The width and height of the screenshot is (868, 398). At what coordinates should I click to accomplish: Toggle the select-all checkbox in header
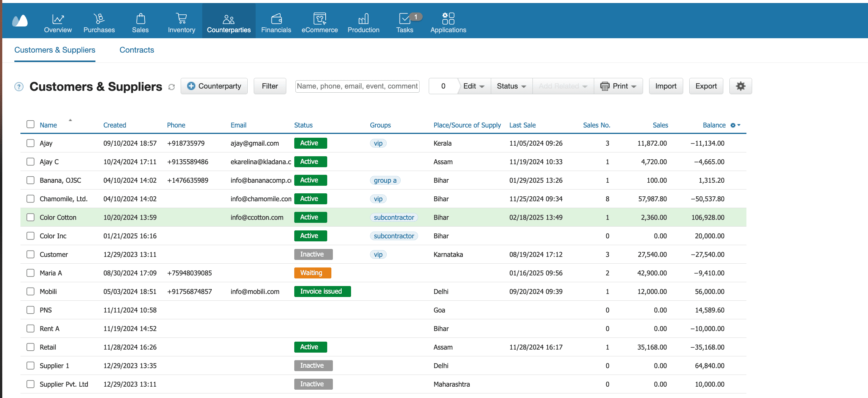pyautogui.click(x=30, y=124)
